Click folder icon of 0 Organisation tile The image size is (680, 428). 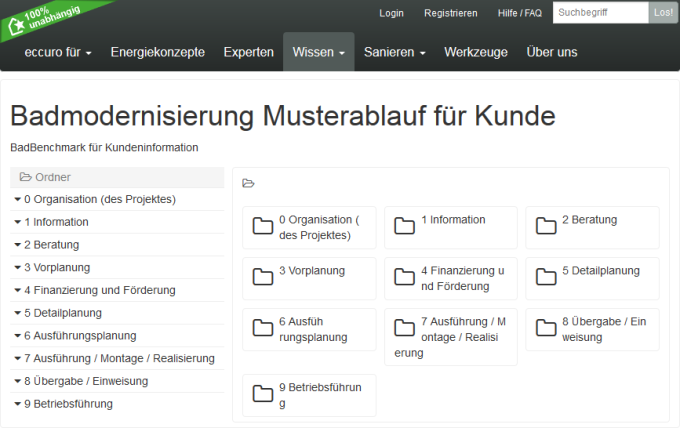[262, 226]
